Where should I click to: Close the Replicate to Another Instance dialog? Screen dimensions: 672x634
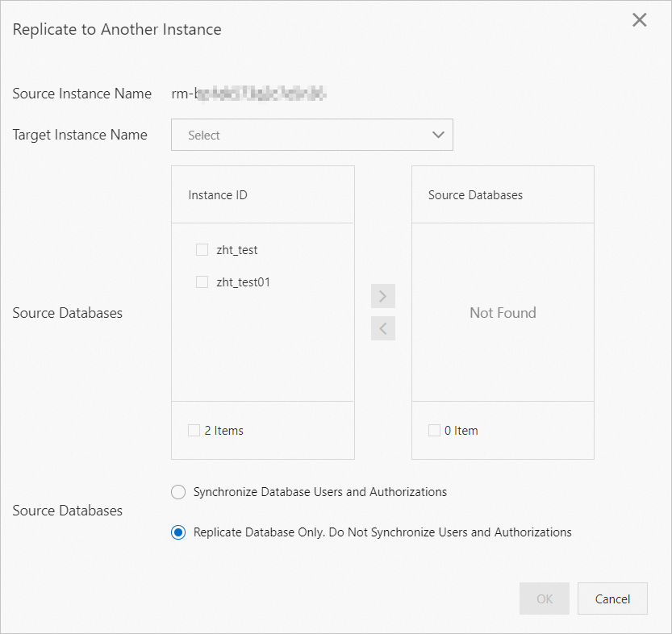point(639,20)
